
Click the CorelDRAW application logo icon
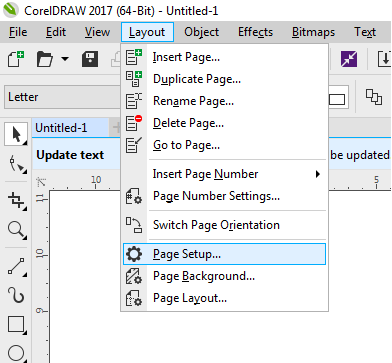pyautogui.click(x=11, y=10)
